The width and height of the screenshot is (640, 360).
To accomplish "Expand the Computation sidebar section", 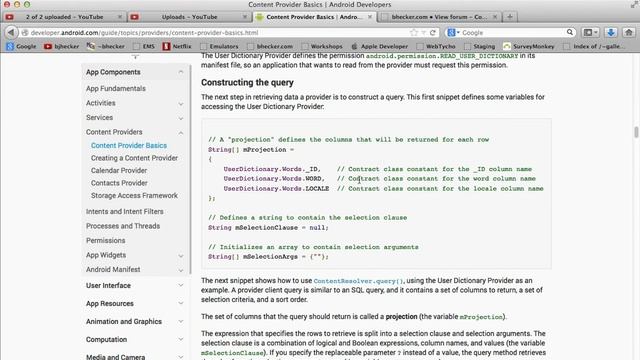I will 180,340.
